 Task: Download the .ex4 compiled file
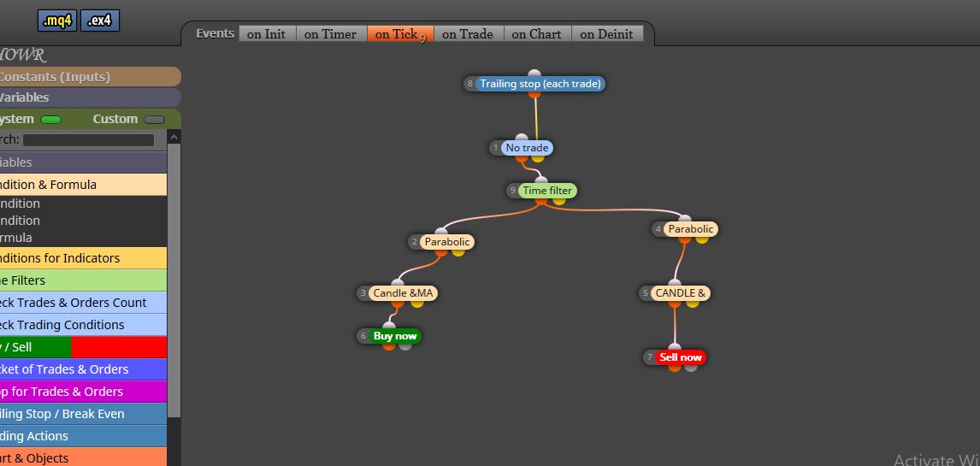point(99,21)
